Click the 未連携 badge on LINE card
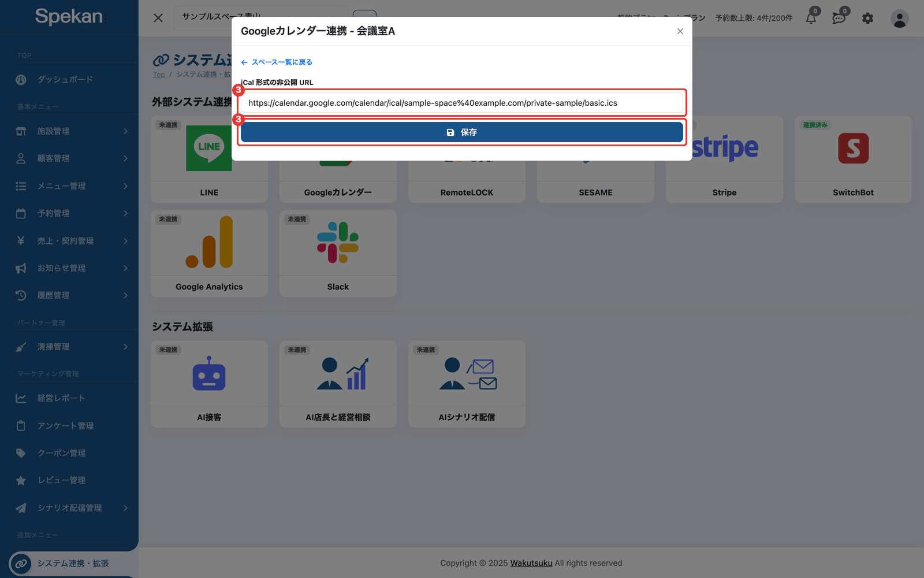 point(168,125)
